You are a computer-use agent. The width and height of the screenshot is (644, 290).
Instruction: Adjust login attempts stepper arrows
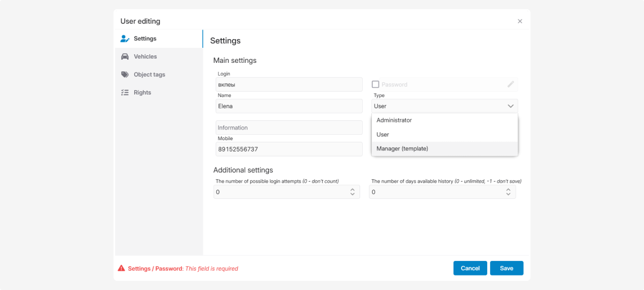coord(352,192)
